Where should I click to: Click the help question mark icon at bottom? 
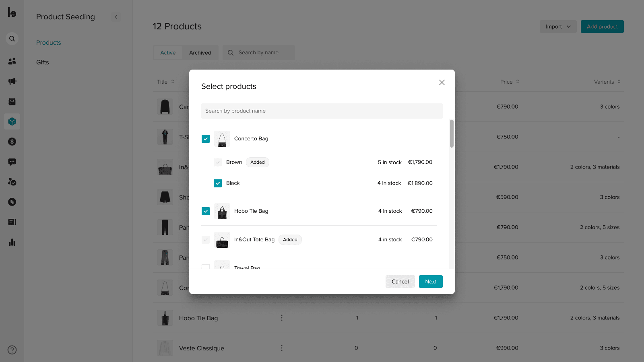click(12, 350)
